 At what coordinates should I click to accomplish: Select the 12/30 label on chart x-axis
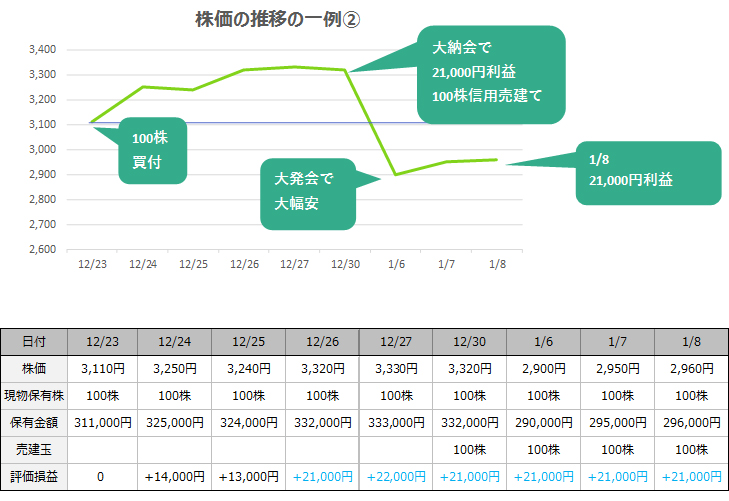(x=345, y=265)
